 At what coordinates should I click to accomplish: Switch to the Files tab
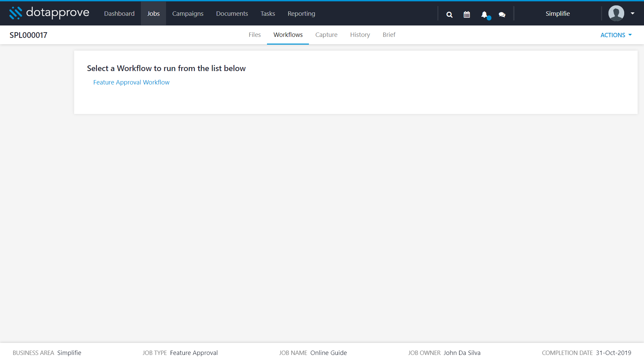[255, 35]
